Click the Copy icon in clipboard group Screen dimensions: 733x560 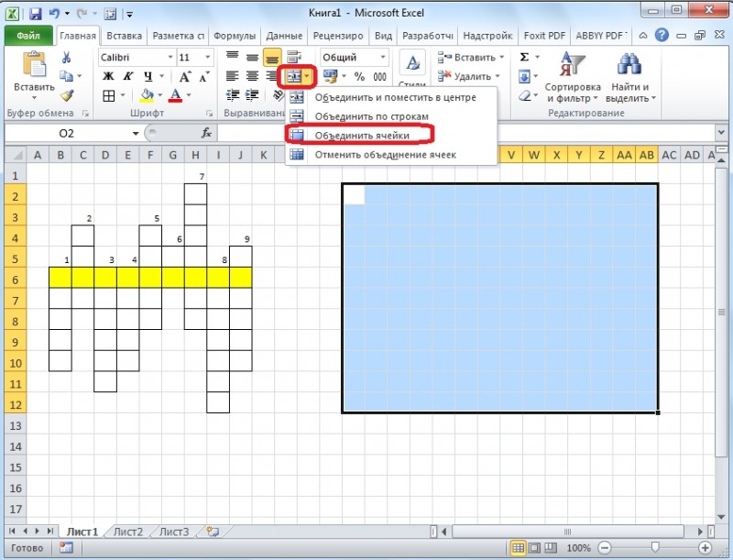point(66,76)
